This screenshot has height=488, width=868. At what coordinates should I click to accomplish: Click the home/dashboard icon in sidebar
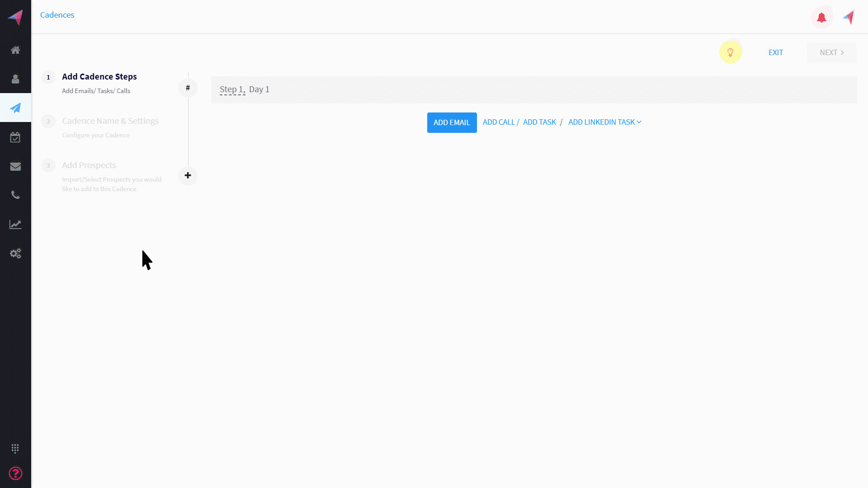click(15, 49)
